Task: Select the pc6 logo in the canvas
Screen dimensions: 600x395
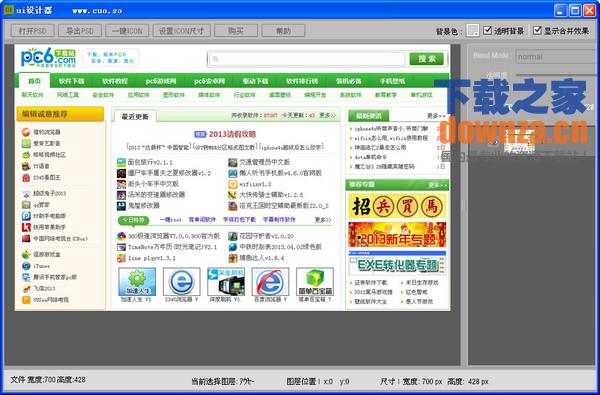Action: click(48, 57)
